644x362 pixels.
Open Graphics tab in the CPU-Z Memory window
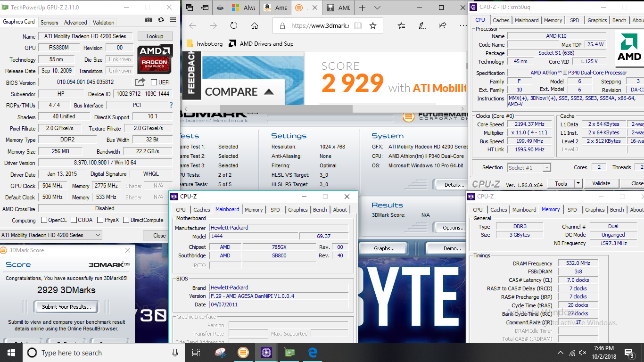click(595, 210)
